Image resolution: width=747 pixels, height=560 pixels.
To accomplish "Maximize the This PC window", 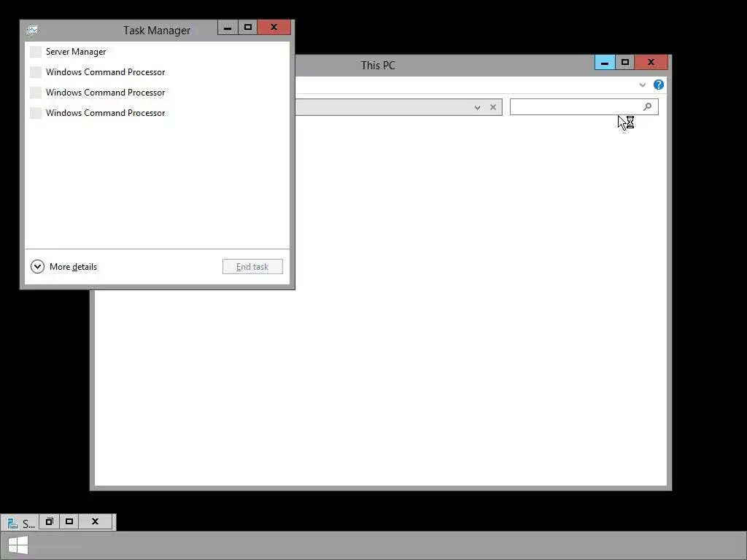I will click(625, 63).
